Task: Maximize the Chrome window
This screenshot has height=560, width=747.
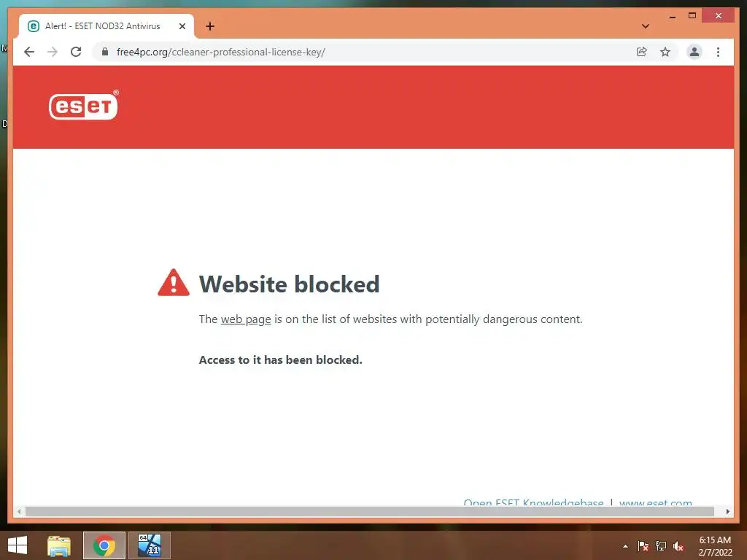Action: point(692,16)
